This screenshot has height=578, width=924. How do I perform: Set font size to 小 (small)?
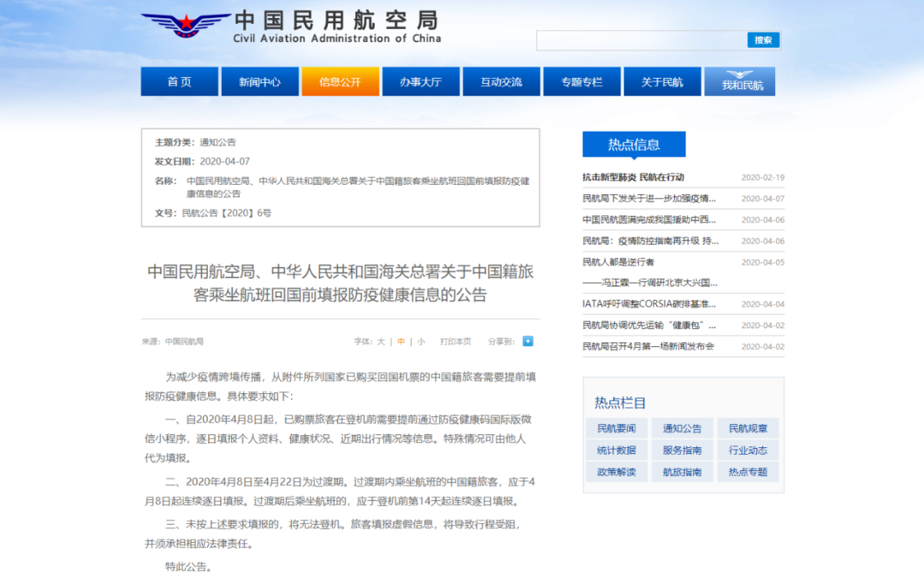click(421, 341)
